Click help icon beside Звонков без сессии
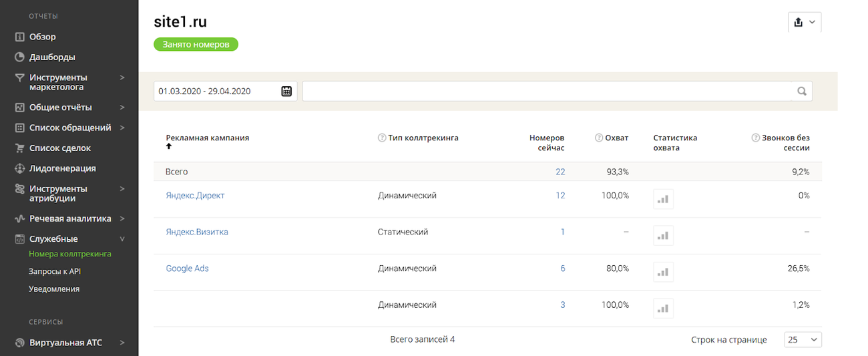The image size is (868, 356). click(x=756, y=138)
